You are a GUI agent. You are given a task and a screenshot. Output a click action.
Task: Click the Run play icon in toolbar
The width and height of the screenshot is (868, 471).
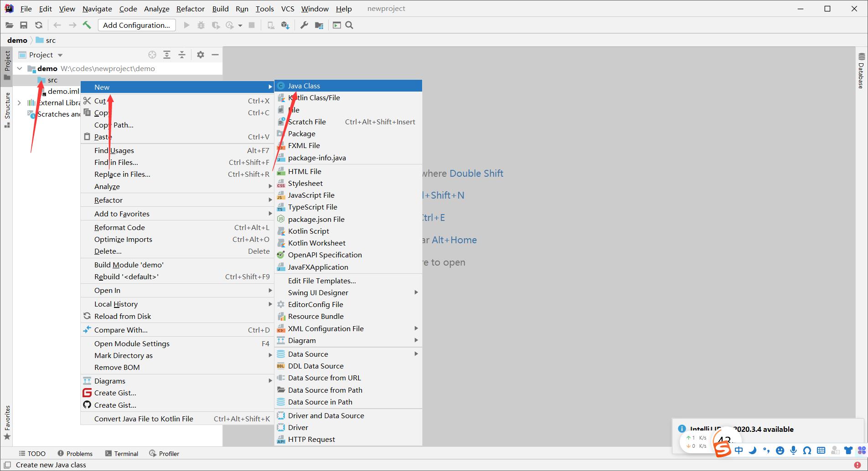(186, 26)
